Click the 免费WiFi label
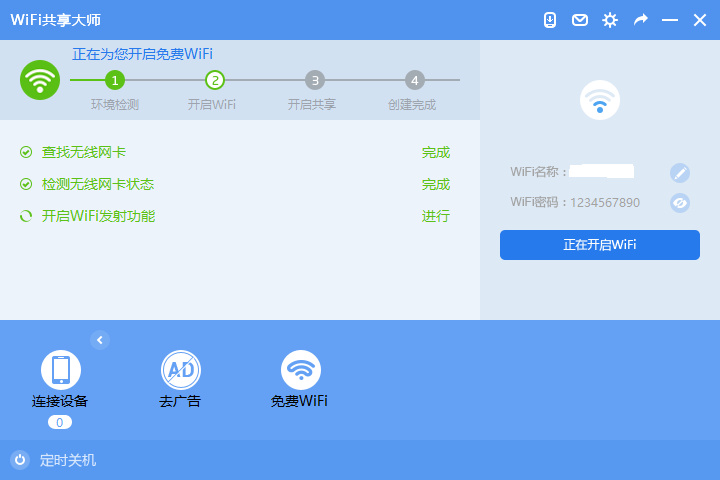Screen dimensions: 720x480 click(x=299, y=401)
